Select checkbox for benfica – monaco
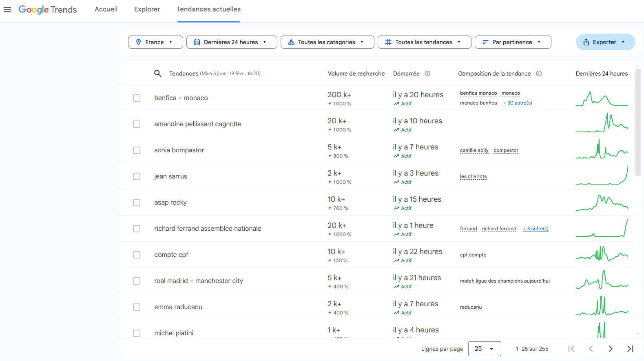Viewport: 644px width, 361px height. click(137, 98)
